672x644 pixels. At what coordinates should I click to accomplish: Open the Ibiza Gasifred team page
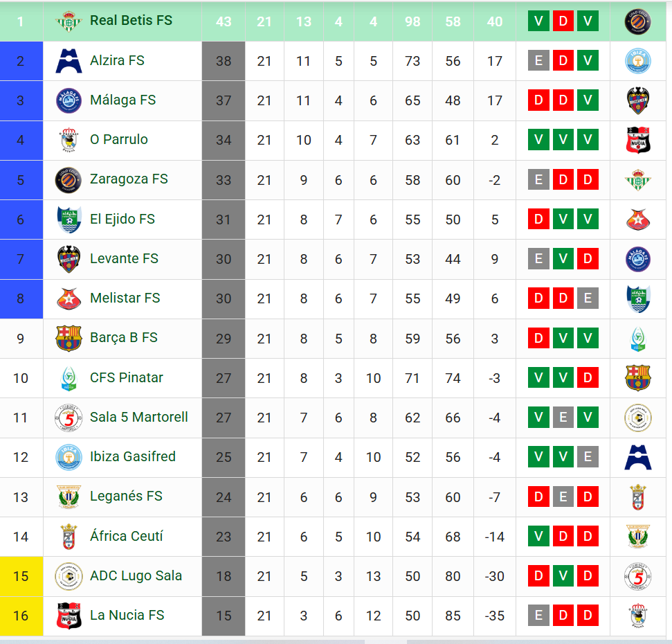tap(133, 456)
